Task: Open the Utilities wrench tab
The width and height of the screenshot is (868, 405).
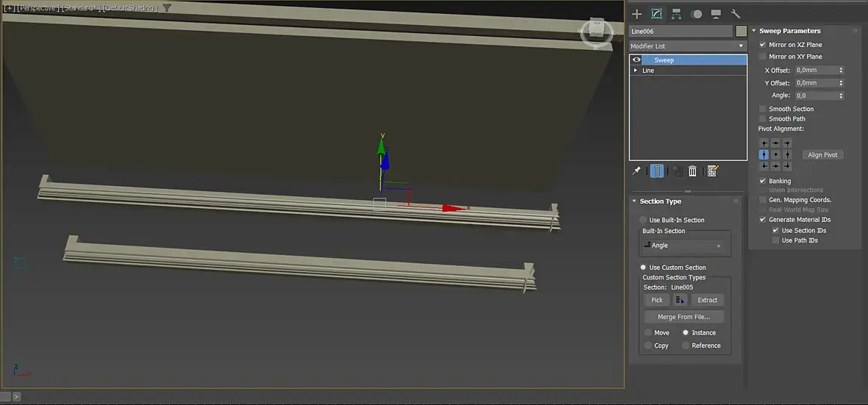Action: (x=736, y=14)
